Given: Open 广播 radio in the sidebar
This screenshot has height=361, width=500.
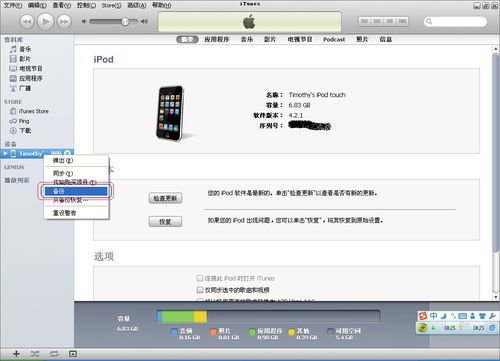Looking at the screenshot, I should tap(20, 88).
